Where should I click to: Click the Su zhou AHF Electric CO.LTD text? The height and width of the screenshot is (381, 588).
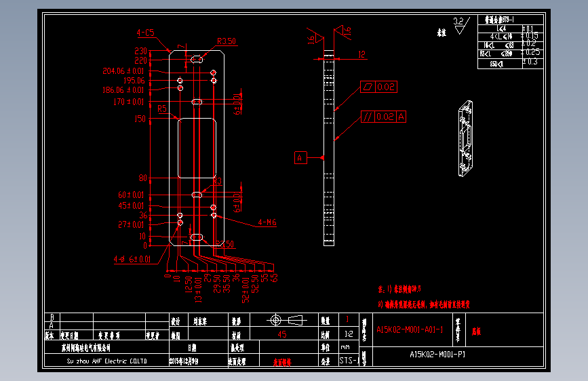[x=107, y=361]
